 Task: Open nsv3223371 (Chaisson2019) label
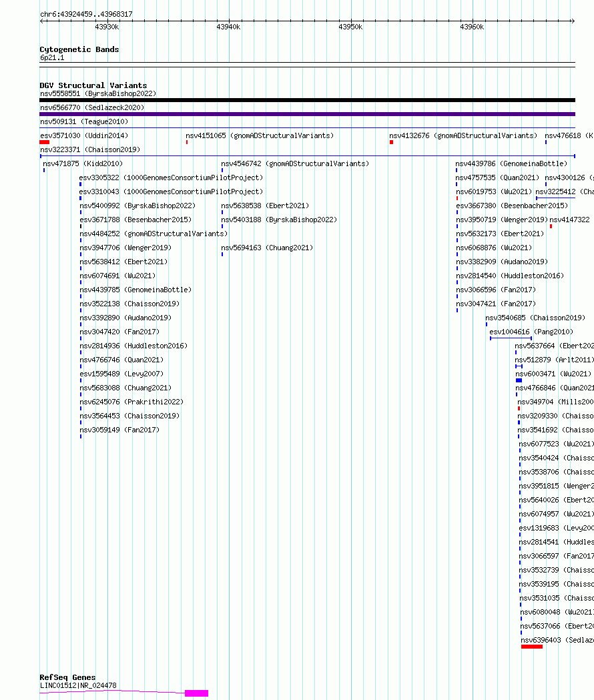[x=90, y=149]
